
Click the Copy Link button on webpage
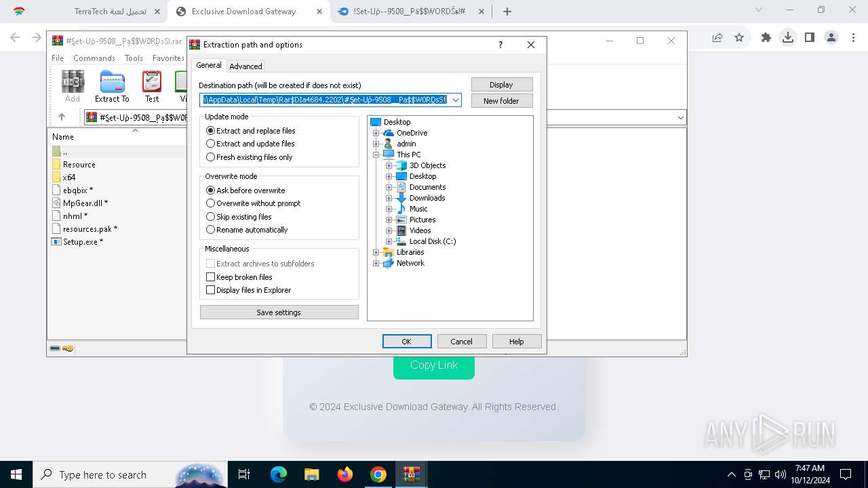coord(434,365)
